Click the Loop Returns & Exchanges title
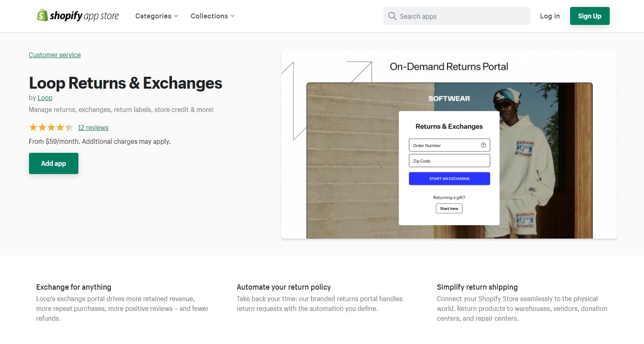Screen dimensions: 644x344 [x=125, y=83]
